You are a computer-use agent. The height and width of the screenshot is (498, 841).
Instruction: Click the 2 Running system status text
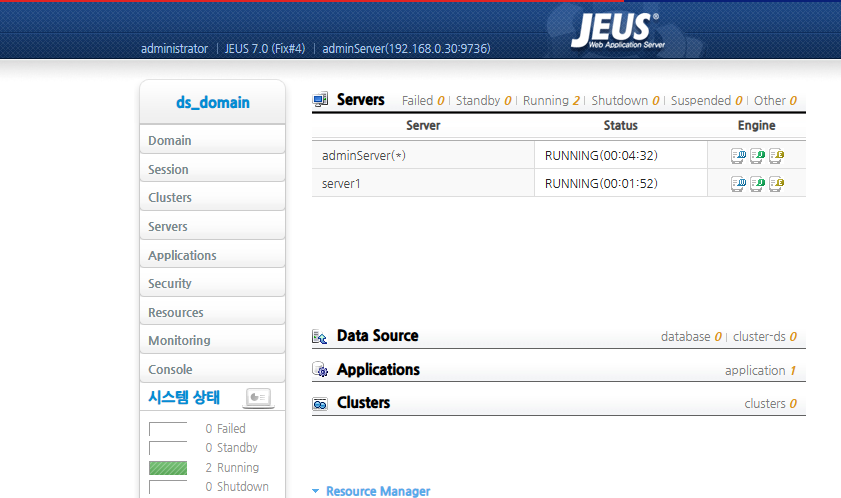coord(232,467)
